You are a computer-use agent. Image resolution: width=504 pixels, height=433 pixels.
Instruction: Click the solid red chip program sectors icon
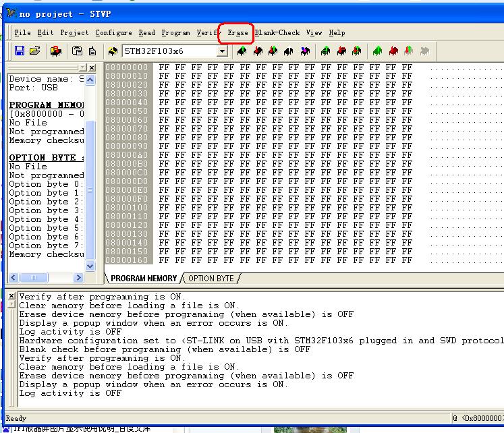(x=393, y=51)
